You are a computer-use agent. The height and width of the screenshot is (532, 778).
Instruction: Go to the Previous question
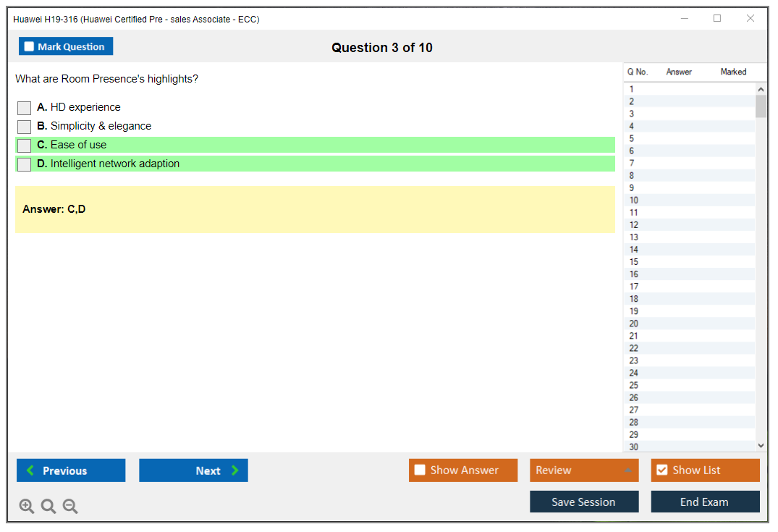(x=71, y=470)
